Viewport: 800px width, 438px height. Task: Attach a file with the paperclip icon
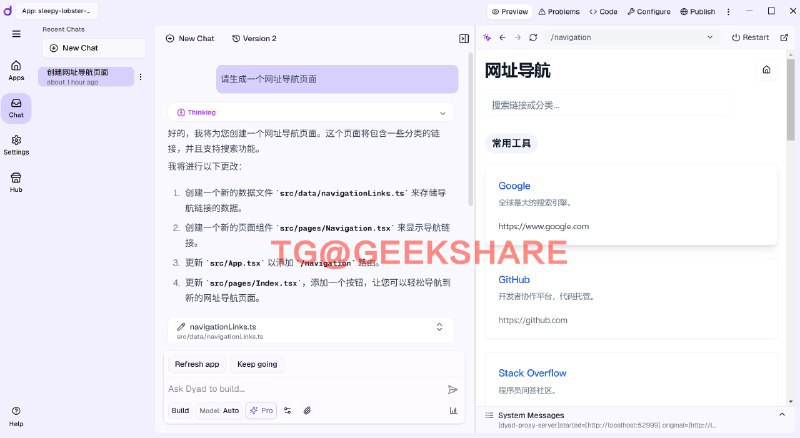pos(308,410)
